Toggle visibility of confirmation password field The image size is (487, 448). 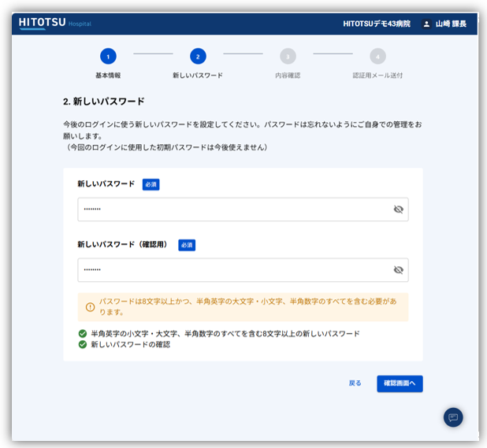(x=398, y=270)
